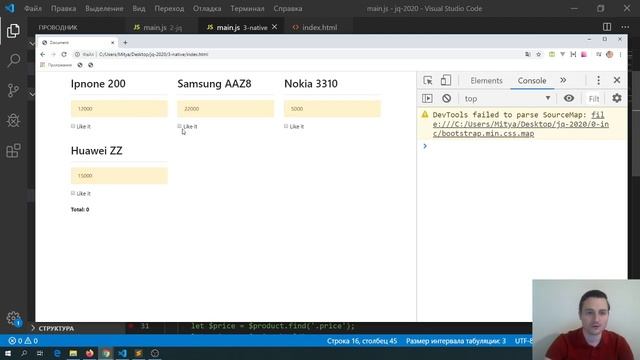
Task: Open File Explorer from the taskbar
Action: coord(73,353)
